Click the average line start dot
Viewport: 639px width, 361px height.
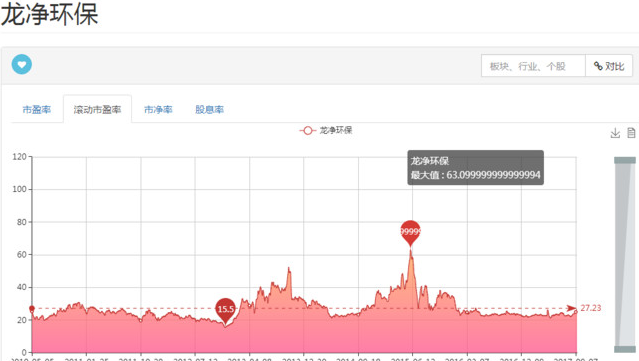click(32, 308)
